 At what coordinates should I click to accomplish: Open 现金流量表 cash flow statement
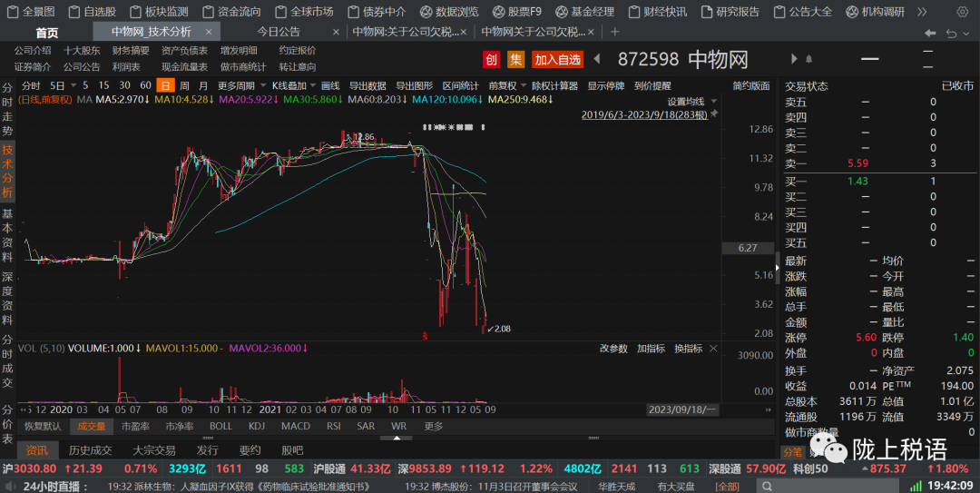[184, 67]
